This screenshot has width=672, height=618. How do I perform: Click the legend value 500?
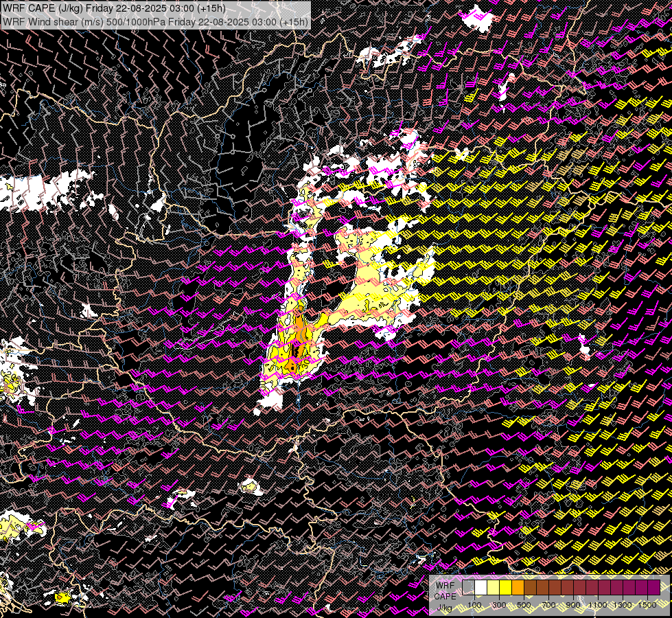click(x=524, y=605)
